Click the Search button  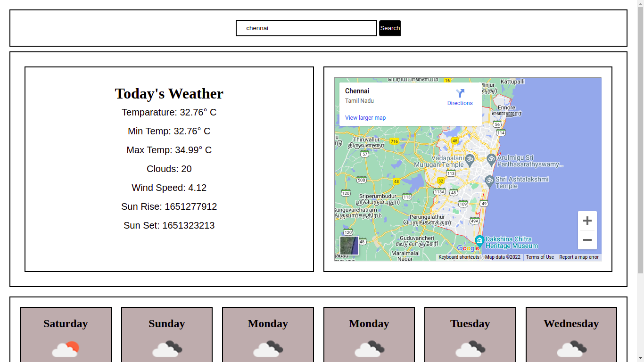(390, 28)
